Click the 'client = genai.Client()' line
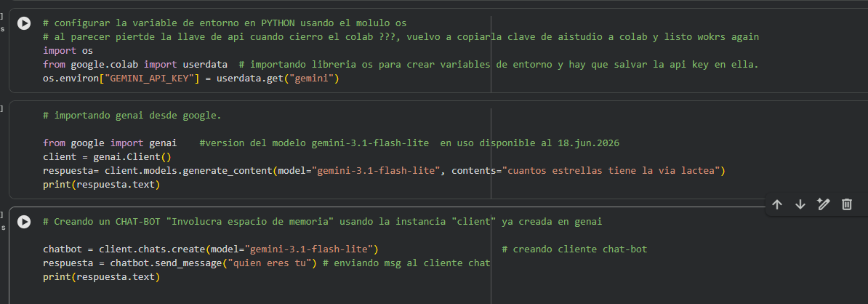 107,156
